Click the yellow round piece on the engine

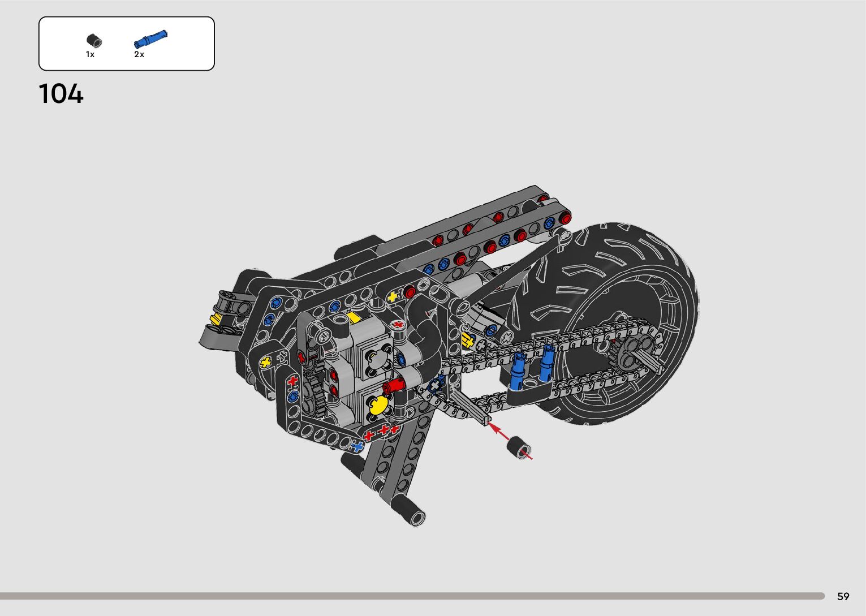click(x=377, y=404)
